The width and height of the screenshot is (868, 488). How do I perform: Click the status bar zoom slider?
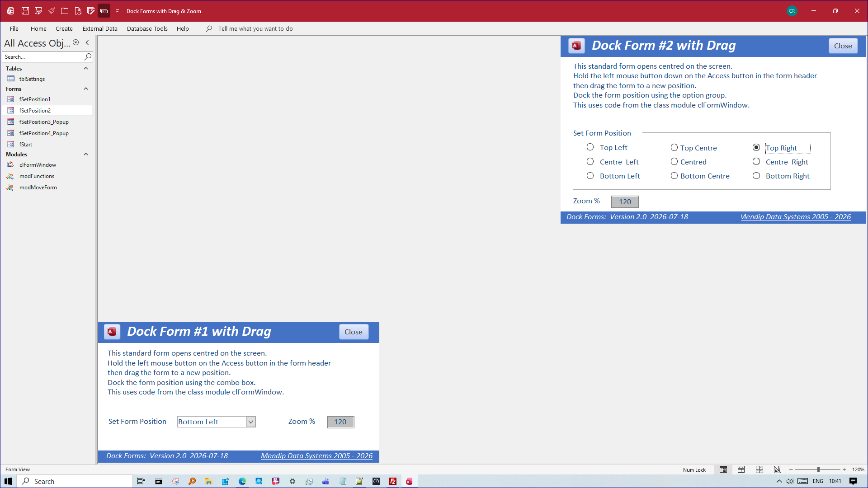coord(818,469)
